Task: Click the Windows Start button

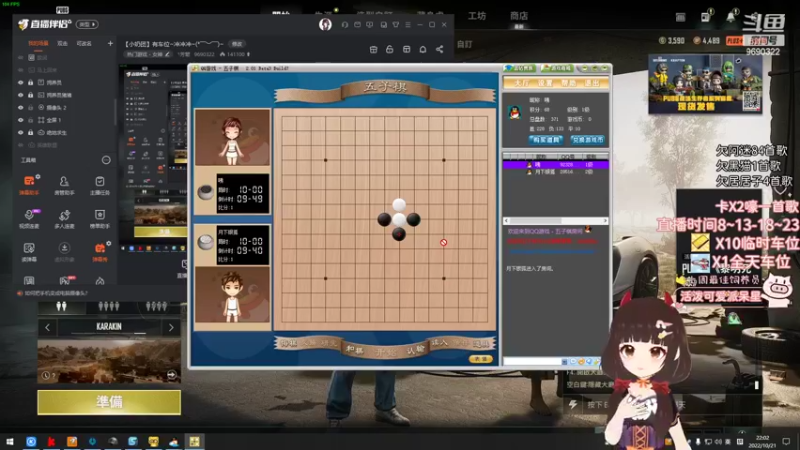Action: tap(10, 441)
